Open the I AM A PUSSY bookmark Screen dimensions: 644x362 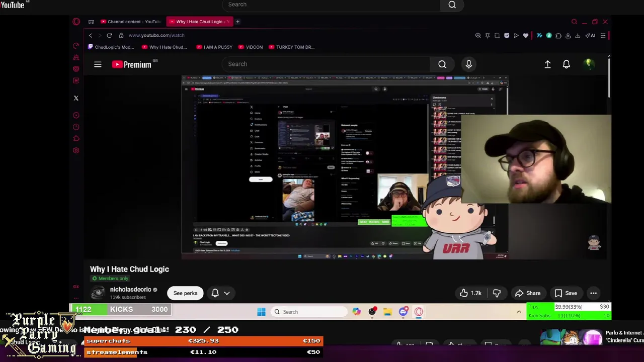click(x=214, y=47)
